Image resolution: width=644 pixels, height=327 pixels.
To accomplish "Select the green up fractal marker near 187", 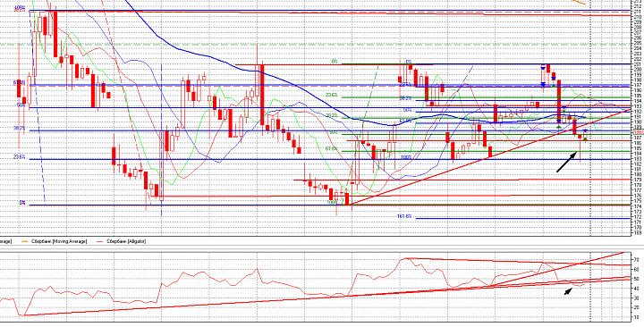I will coord(585,139).
